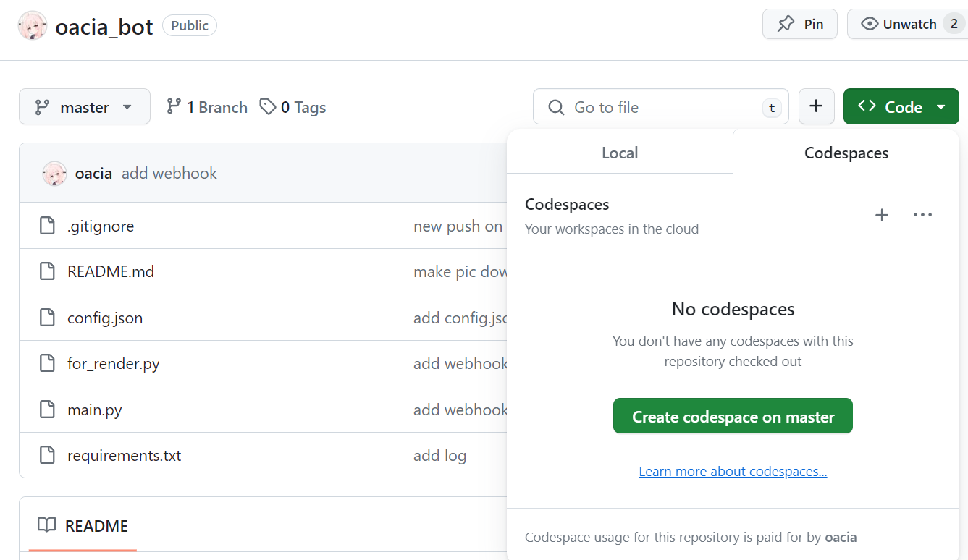Click the oacia commit author avatar
The width and height of the screenshot is (968, 560).
click(55, 174)
